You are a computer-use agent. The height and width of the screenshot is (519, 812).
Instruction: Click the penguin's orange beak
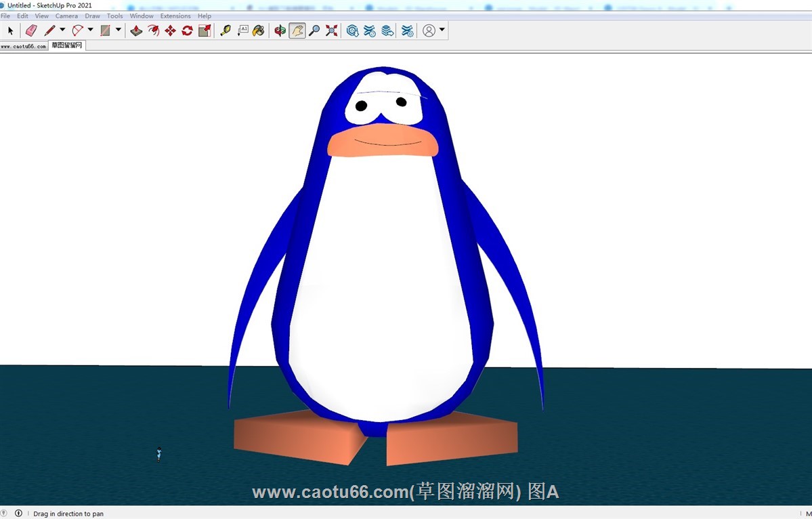pyautogui.click(x=383, y=140)
